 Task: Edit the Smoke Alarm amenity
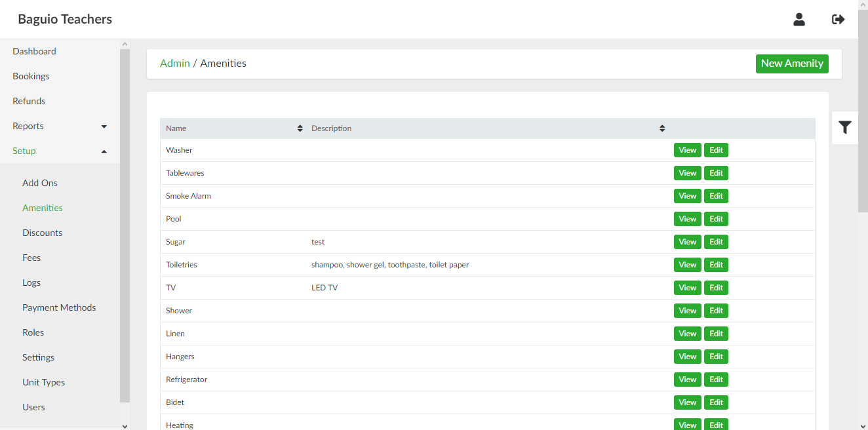pos(716,196)
